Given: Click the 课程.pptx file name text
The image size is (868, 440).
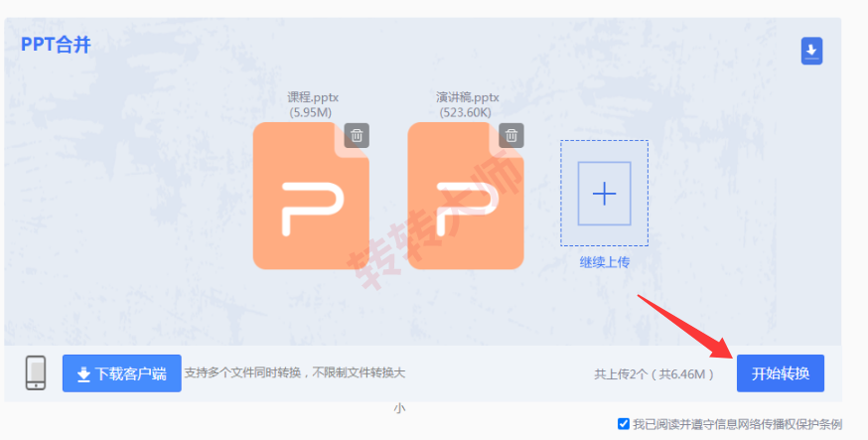Looking at the screenshot, I should tap(313, 97).
